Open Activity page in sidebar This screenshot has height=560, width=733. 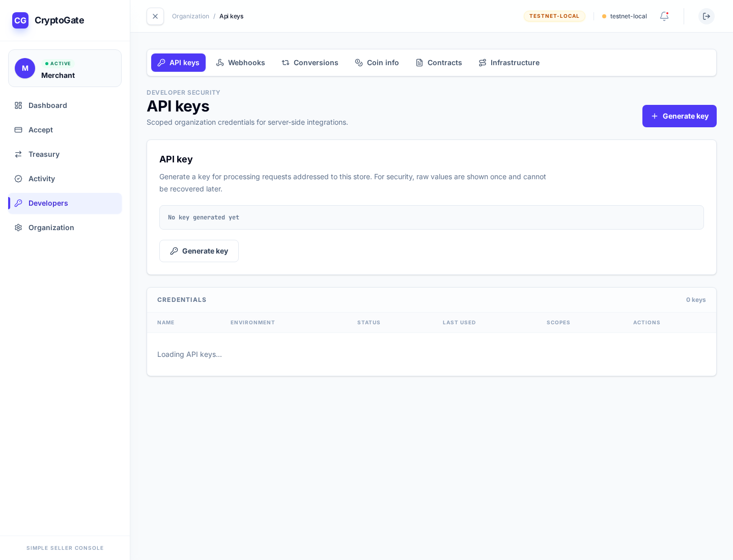tap(65, 179)
